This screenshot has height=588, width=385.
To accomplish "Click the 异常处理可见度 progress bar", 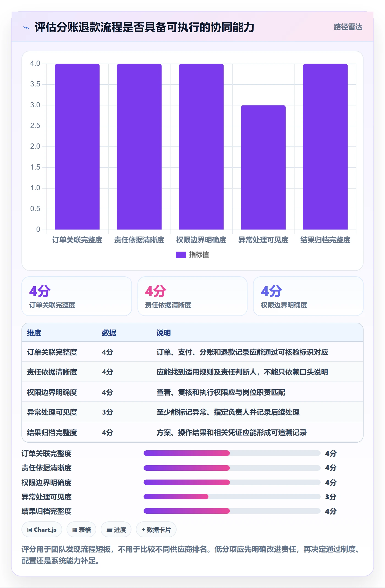I will tap(232, 497).
